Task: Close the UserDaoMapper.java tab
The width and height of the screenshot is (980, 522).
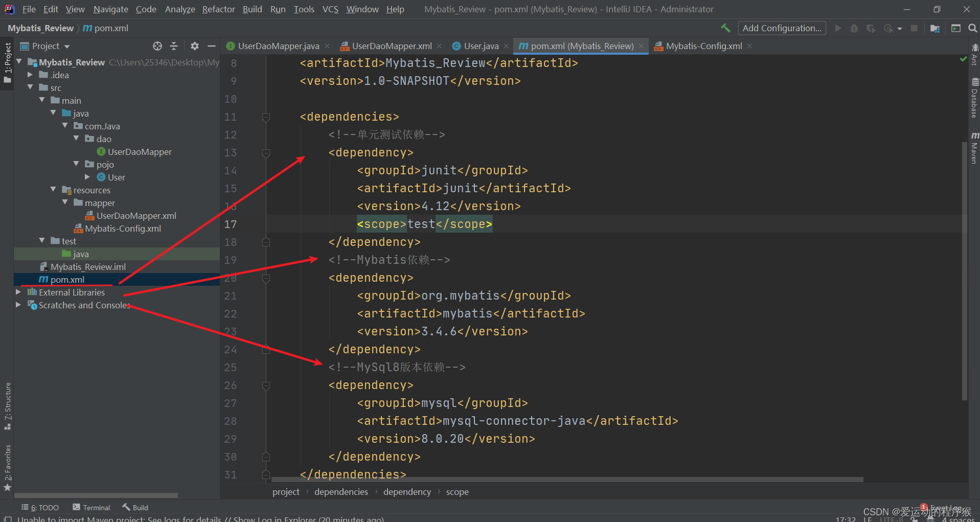Action: 327,46
